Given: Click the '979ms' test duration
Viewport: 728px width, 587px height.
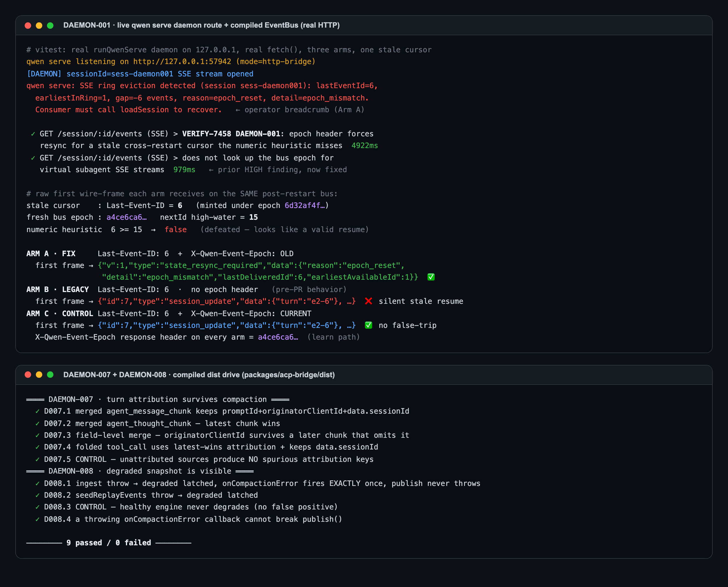Looking at the screenshot, I should tap(184, 170).
